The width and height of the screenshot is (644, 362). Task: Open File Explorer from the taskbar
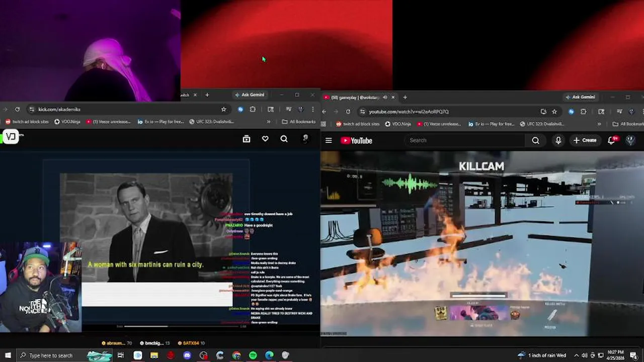tap(154, 355)
